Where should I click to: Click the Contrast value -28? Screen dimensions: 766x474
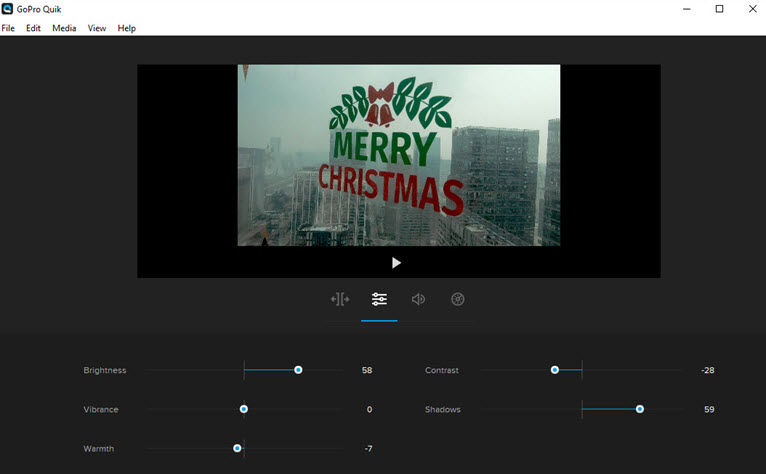point(707,370)
